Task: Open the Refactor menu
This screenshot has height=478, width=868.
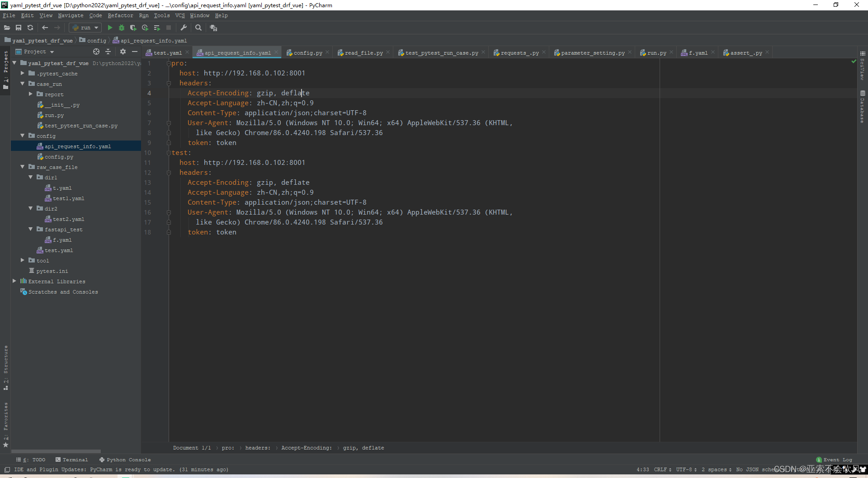Action: coord(120,15)
